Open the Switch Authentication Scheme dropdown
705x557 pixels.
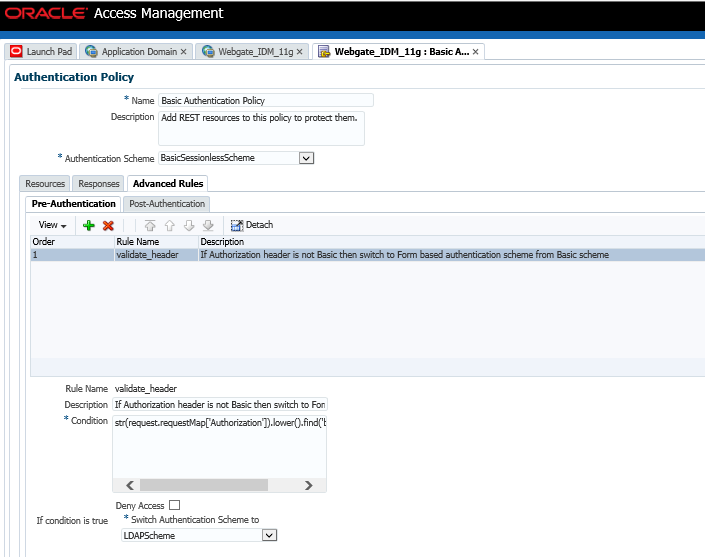[269, 535]
